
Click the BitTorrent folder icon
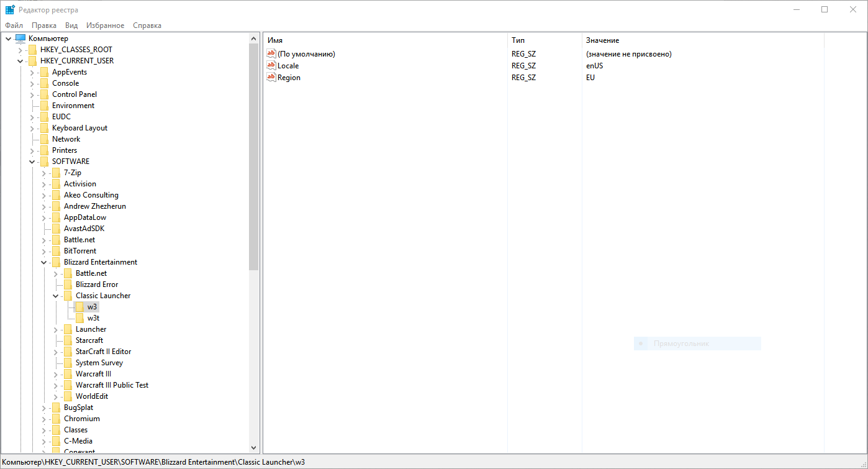pos(56,251)
